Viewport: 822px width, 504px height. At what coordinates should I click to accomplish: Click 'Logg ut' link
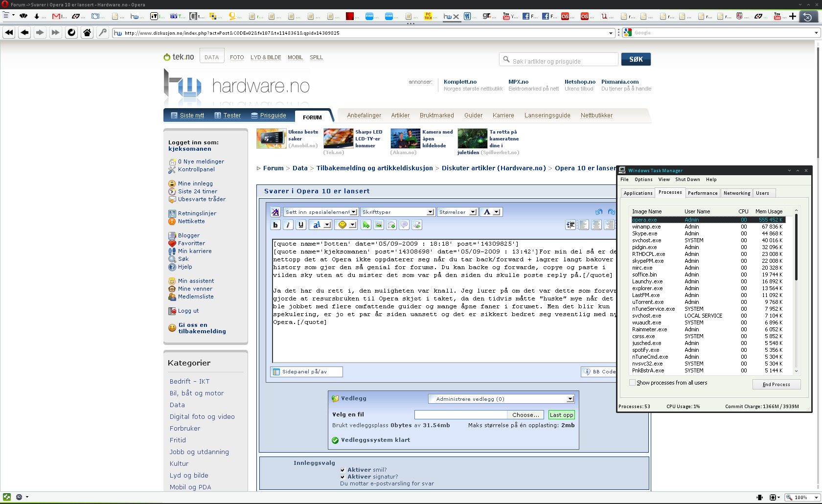pyautogui.click(x=188, y=311)
